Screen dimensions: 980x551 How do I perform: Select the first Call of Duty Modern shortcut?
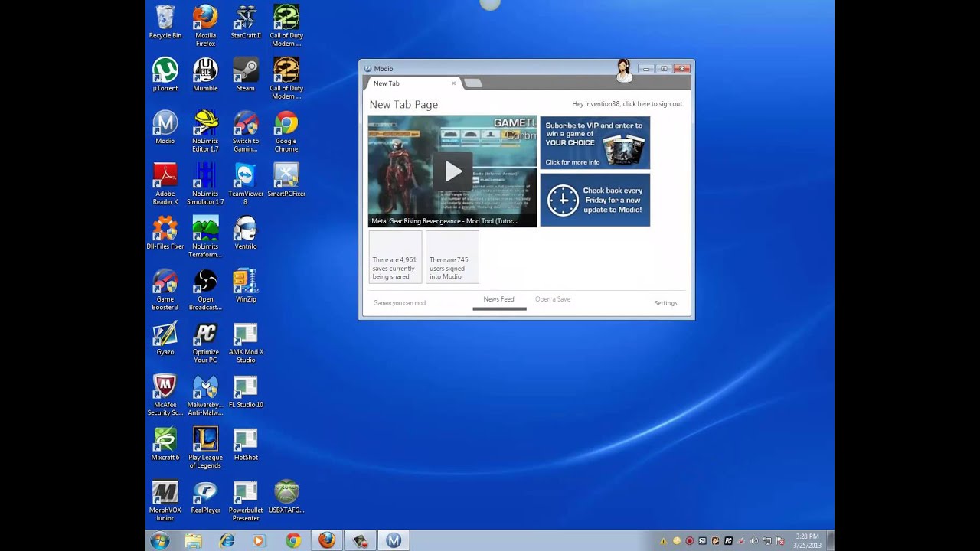286,26
